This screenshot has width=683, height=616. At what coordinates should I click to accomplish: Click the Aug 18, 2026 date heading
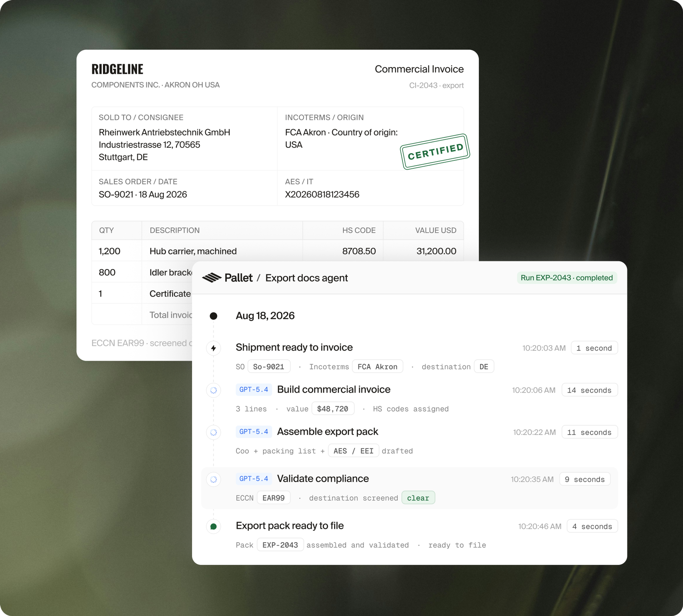[265, 315]
